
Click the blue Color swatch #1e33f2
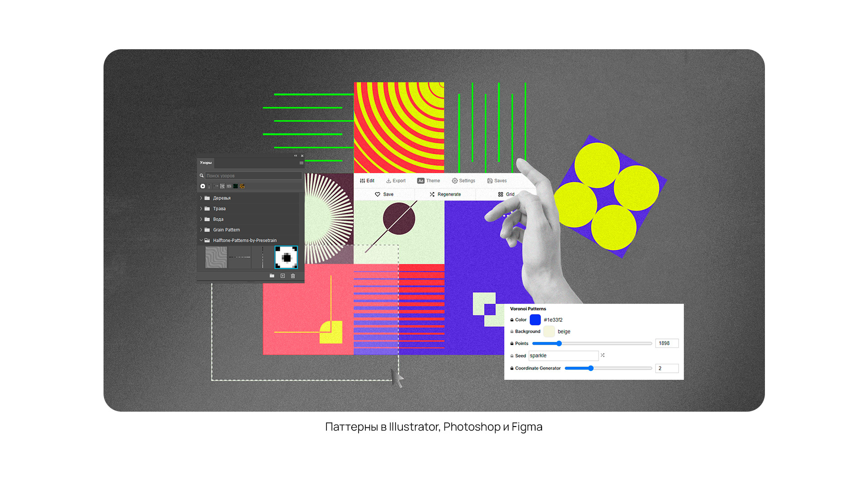(535, 320)
